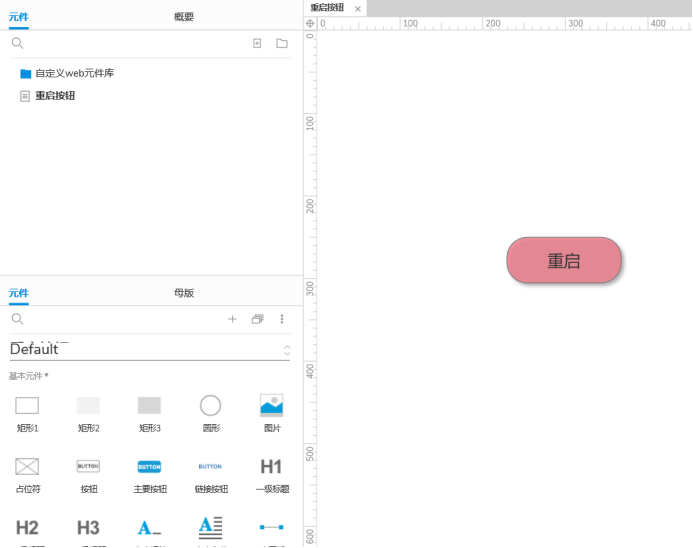Screen dimensions: 693x548
Task: Click the add page icon
Action: click(x=257, y=43)
